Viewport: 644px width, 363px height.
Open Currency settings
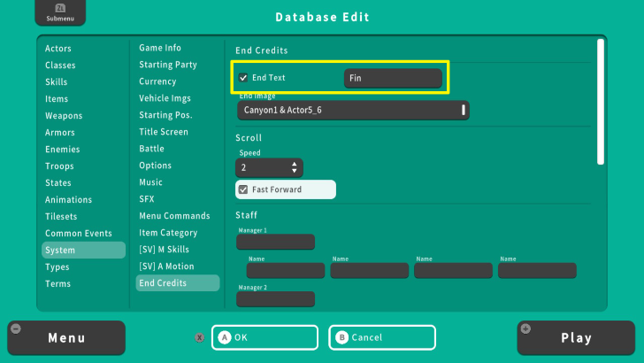[157, 81]
